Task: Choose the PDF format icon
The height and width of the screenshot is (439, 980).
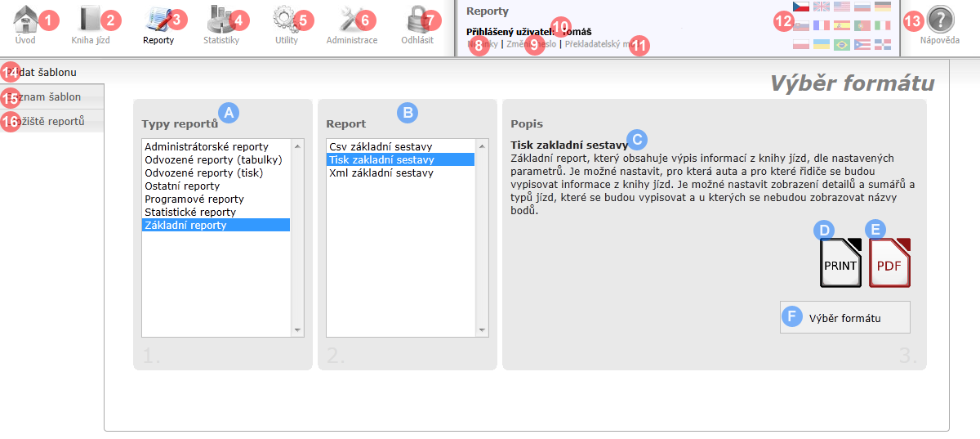Action: [889, 263]
